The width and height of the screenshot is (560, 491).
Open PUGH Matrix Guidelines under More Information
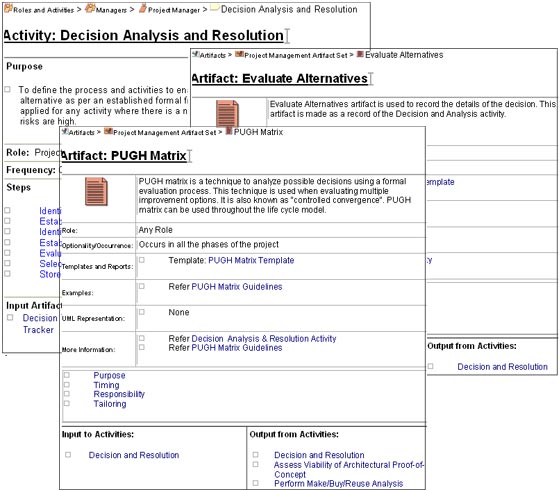point(237,347)
